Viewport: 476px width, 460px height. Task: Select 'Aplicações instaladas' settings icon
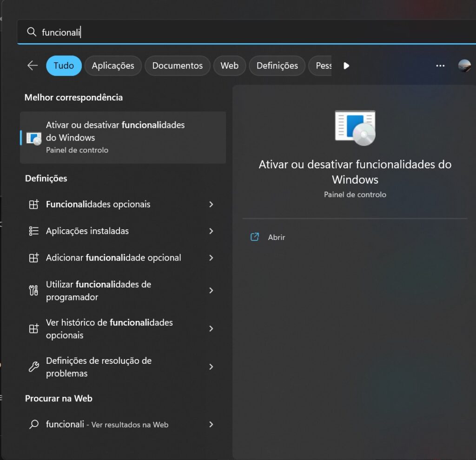[34, 231]
